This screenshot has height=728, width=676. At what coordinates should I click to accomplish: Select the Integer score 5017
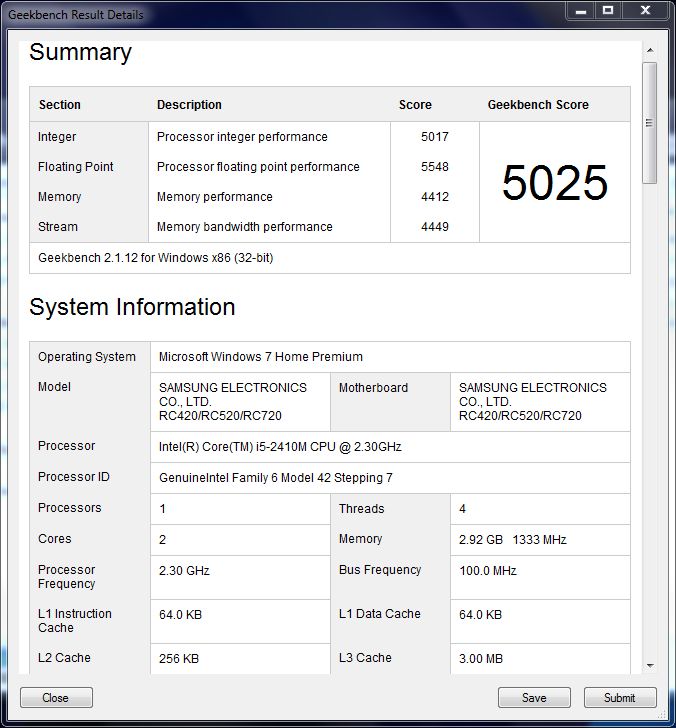tap(435, 136)
